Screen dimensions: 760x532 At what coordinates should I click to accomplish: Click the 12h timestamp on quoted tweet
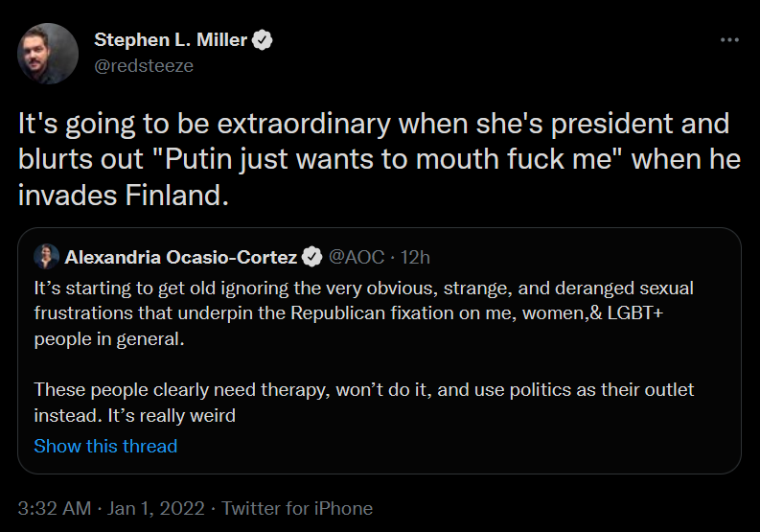(x=415, y=257)
